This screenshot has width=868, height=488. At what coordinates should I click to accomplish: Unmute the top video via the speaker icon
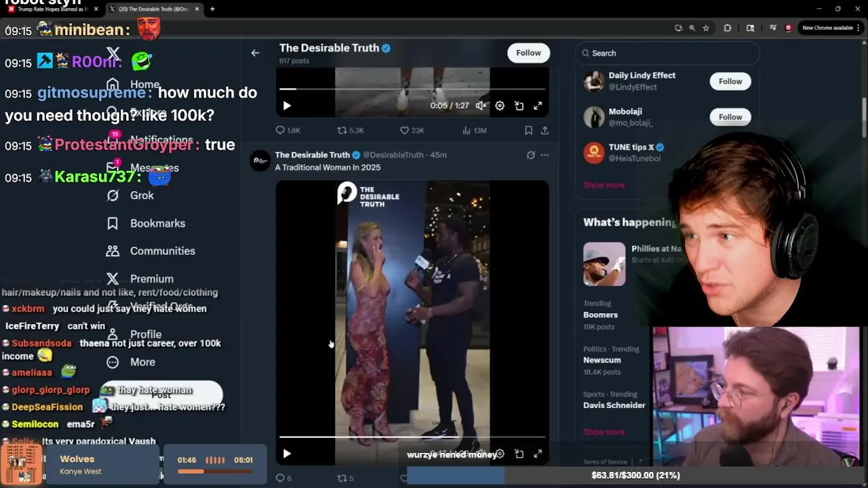[481, 106]
